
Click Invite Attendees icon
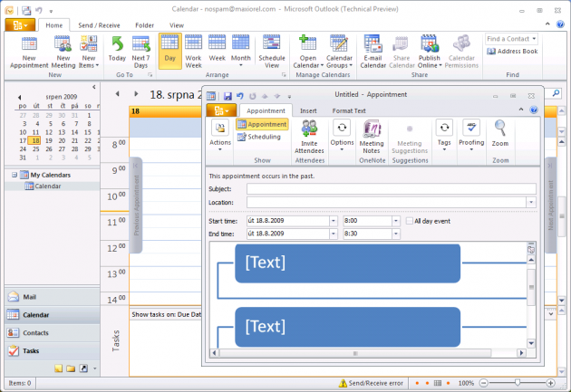point(309,129)
